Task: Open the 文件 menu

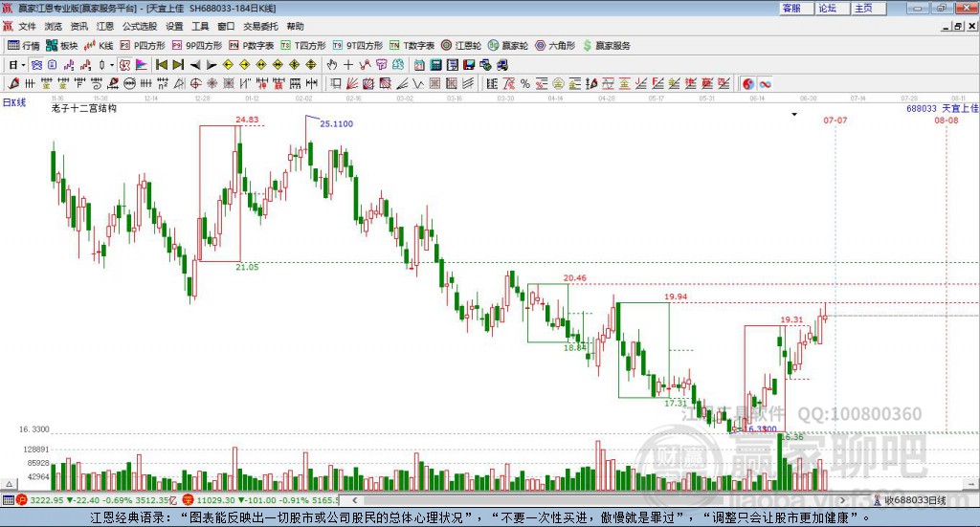Action: tap(27, 26)
